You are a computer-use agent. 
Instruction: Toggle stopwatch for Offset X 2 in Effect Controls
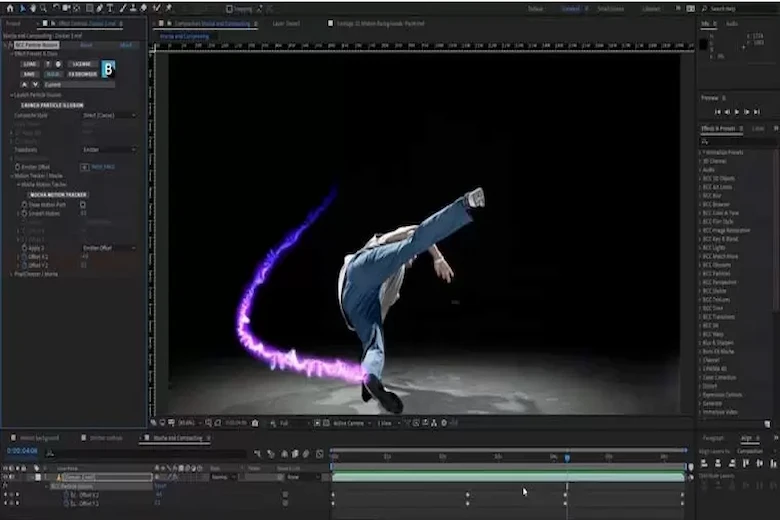[24, 257]
